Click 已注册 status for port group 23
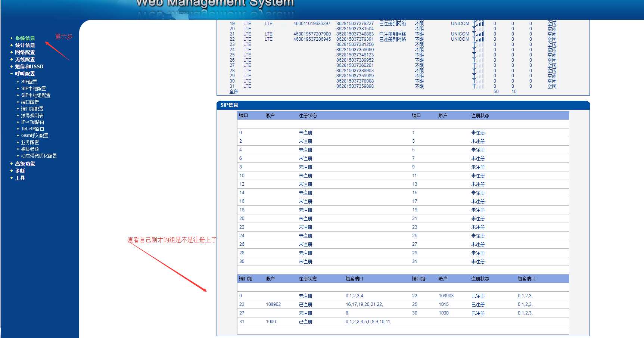Screen dimensions: 644x338 [305, 305]
